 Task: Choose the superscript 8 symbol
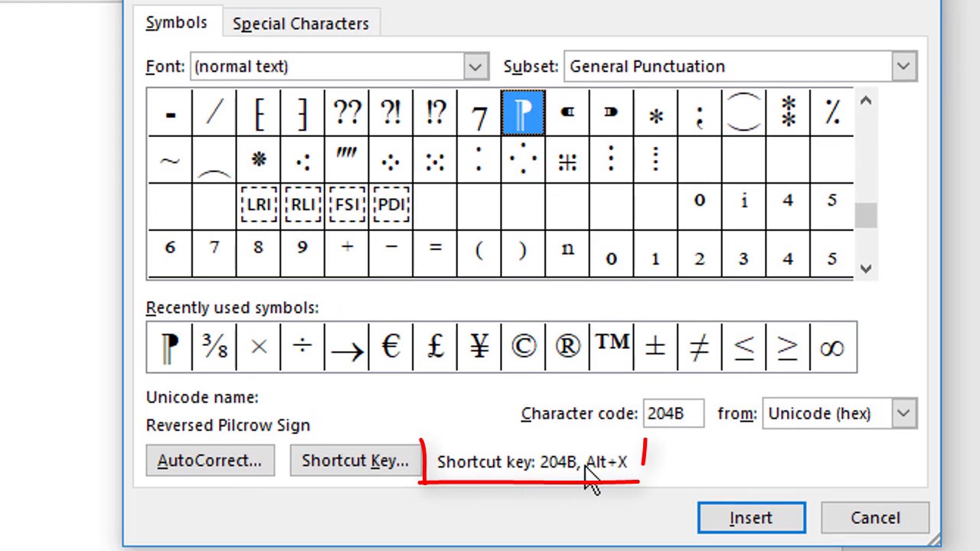pos(259,253)
